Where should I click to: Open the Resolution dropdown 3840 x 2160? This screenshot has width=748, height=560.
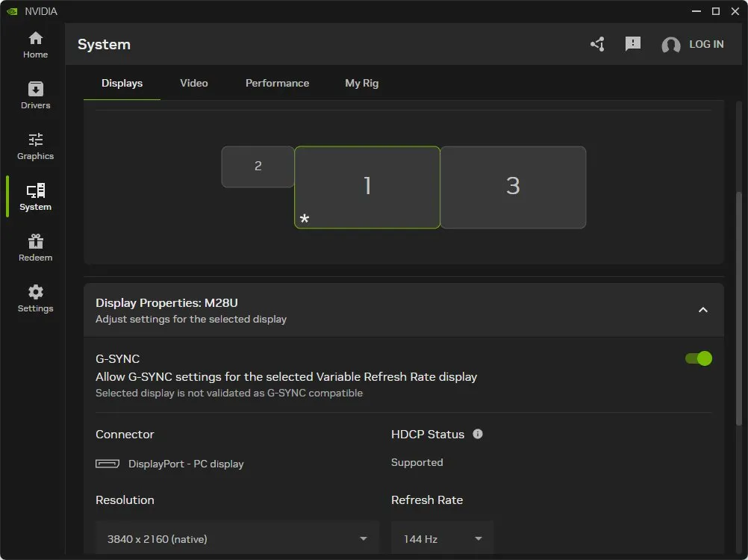[237, 538]
